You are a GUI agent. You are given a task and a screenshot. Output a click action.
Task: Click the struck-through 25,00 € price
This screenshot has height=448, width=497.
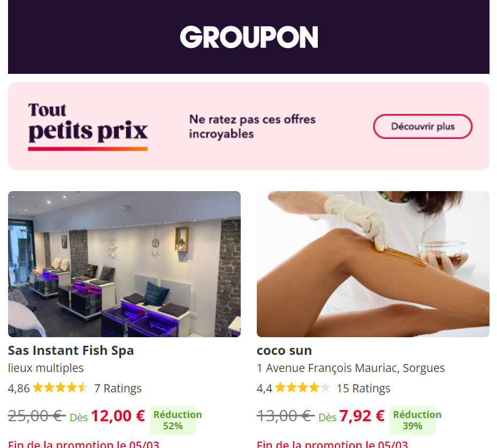37,416
